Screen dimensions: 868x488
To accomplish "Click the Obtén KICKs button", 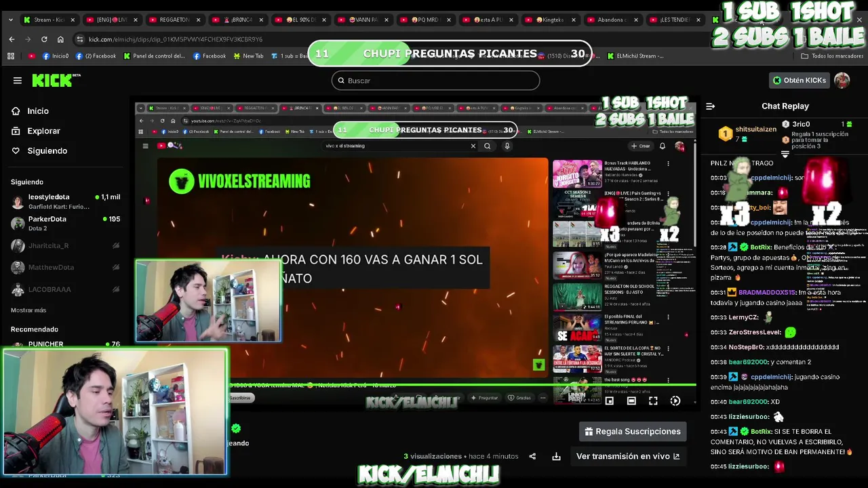I will coord(800,80).
